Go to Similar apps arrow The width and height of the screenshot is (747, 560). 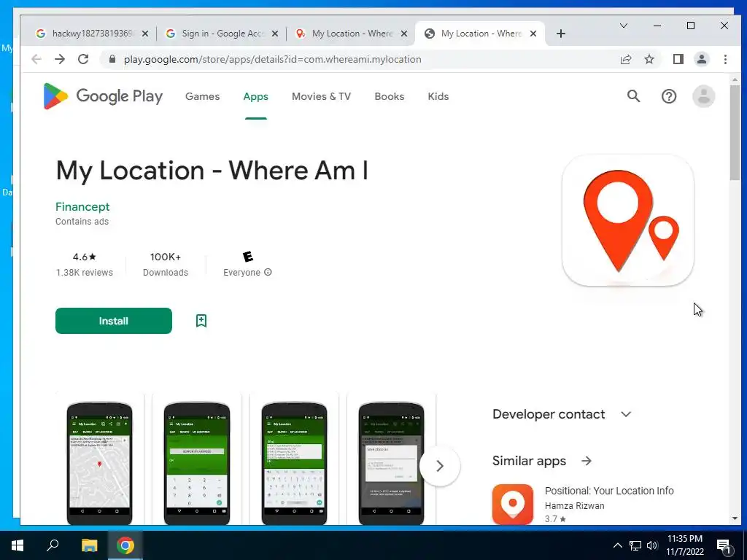pos(587,461)
